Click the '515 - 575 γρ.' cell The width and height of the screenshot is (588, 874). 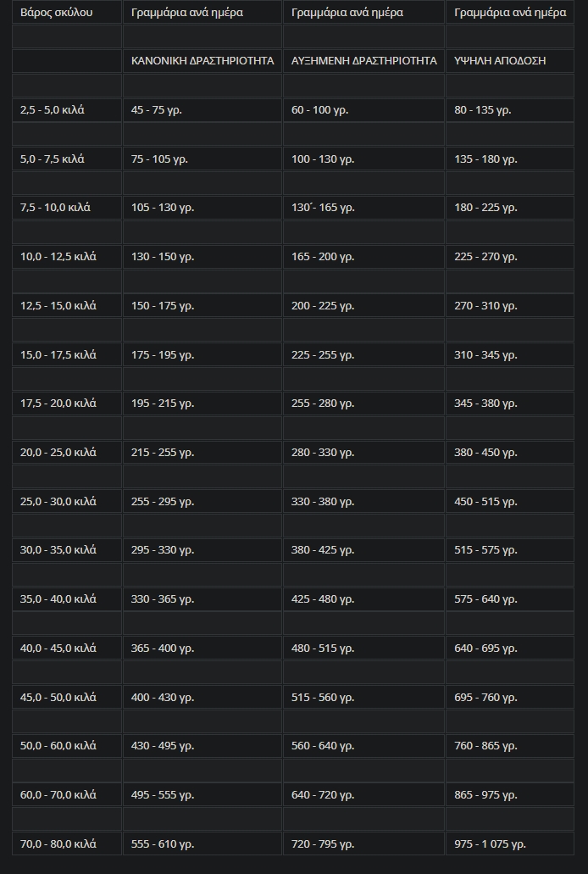[510, 549]
